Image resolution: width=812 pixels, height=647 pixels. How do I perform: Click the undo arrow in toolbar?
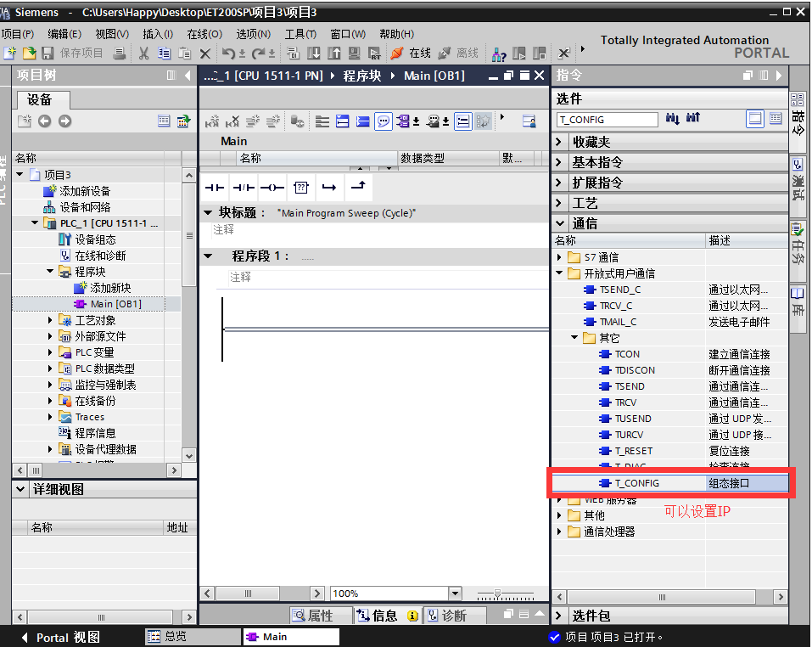point(228,53)
